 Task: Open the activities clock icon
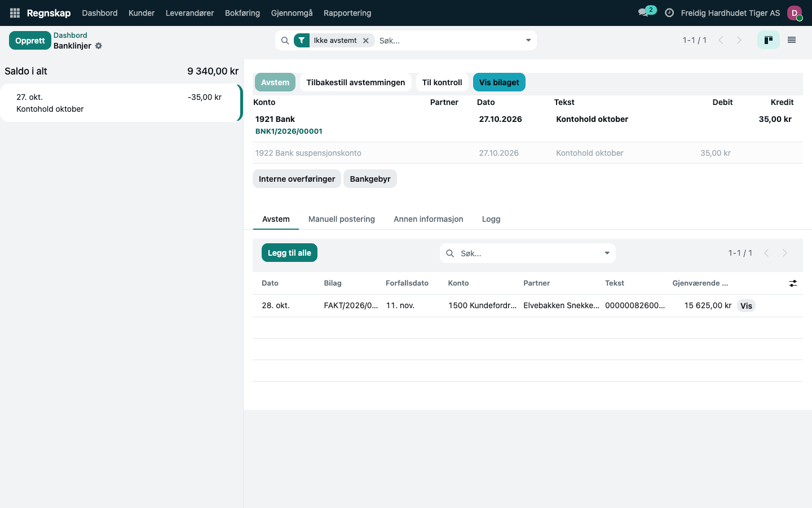click(x=669, y=13)
